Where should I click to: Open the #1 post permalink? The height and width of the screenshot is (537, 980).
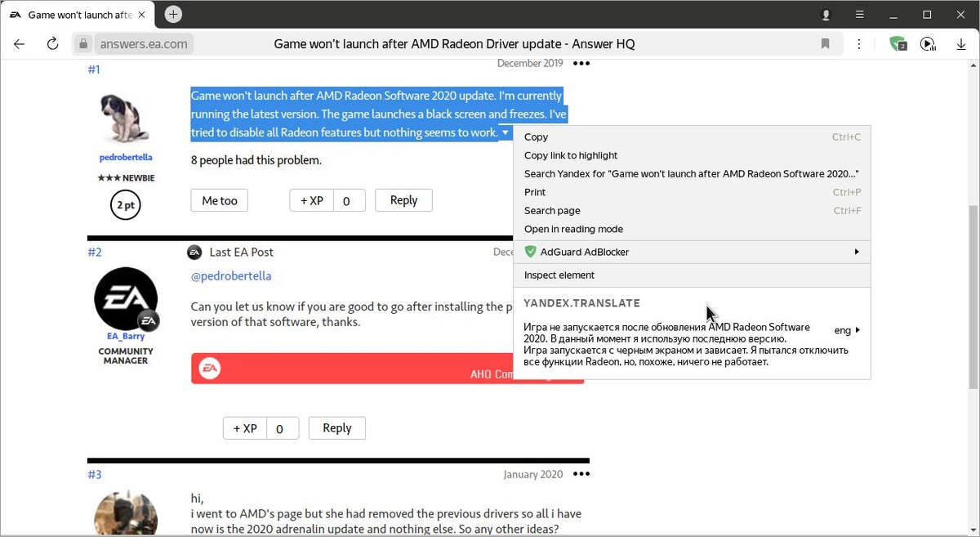94,69
